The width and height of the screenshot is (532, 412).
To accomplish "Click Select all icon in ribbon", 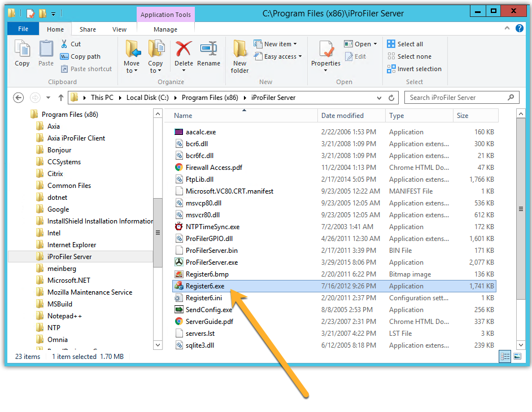I will click(391, 44).
